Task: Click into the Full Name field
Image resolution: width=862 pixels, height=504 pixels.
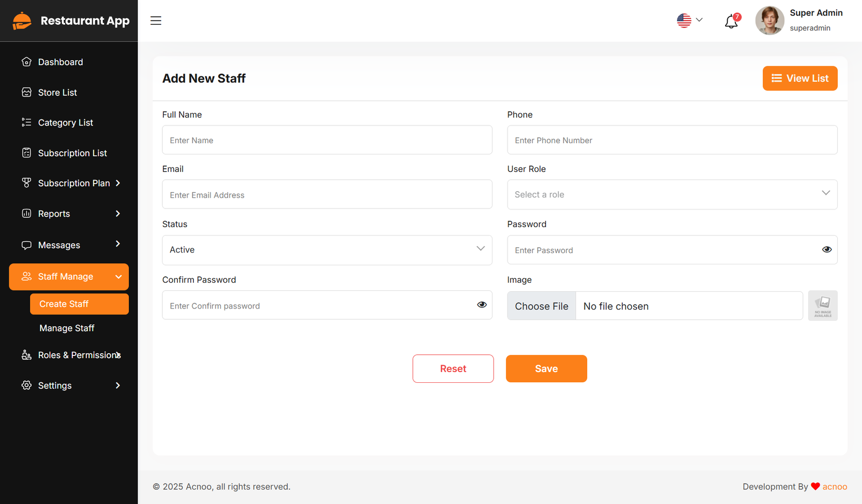Action: (x=327, y=140)
